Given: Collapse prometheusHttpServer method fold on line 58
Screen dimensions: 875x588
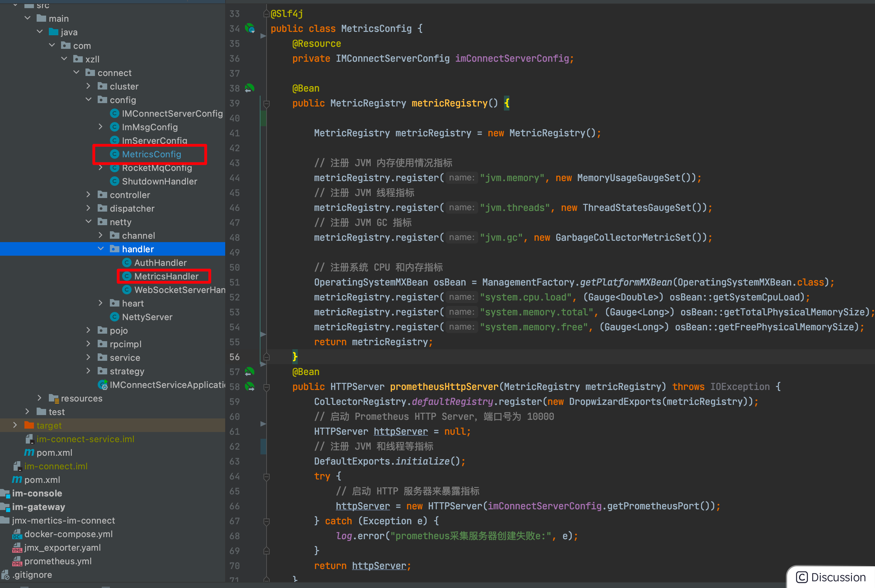Looking at the screenshot, I should click(x=266, y=387).
